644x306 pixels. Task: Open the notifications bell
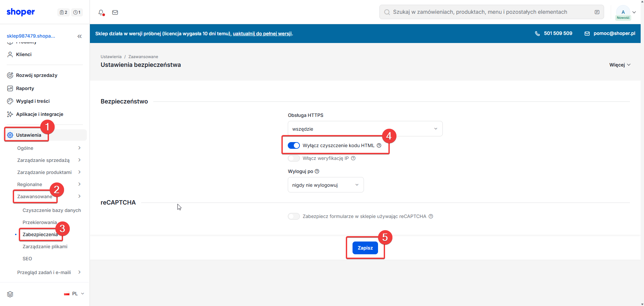[101, 12]
